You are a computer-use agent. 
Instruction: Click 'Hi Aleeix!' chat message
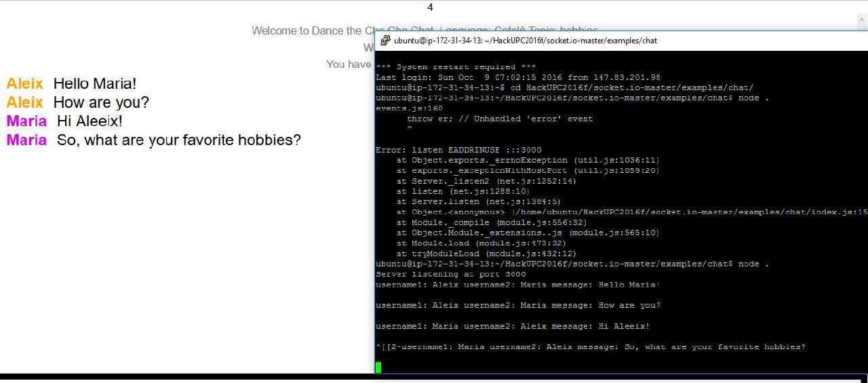(90, 121)
